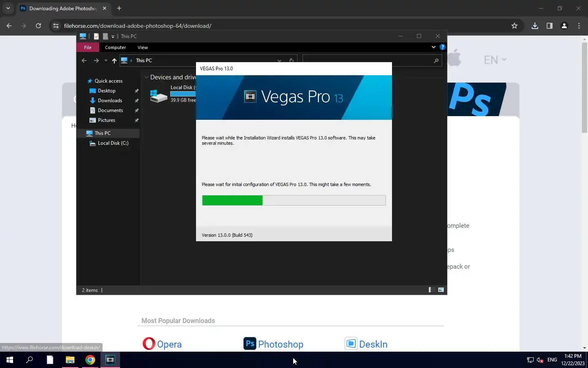This screenshot has height=368, width=588.
Task: Open the Windows Start menu
Action: tap(10, 360)
